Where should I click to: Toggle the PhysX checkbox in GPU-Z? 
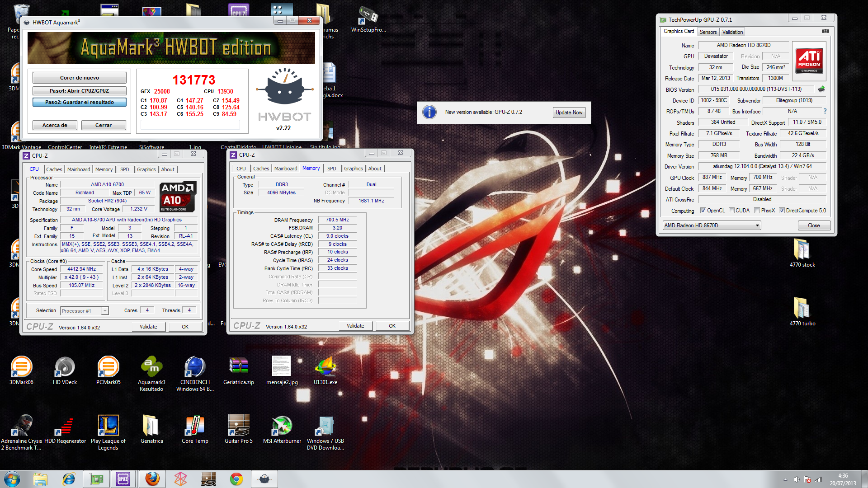[x=757, y=211]
